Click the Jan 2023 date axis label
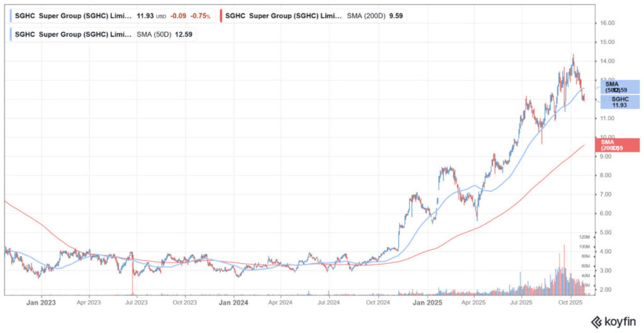This screenshot has height=333, width=644. (42, 303)
